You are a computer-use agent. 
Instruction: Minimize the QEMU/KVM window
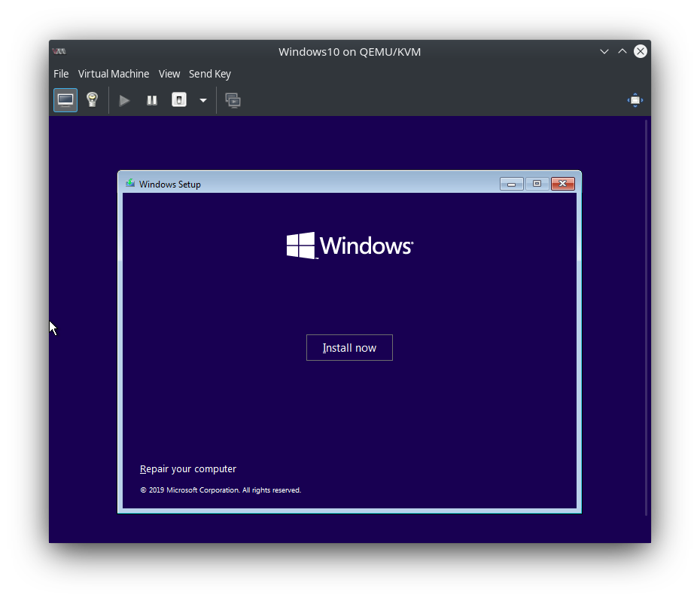tap(604, 51)
